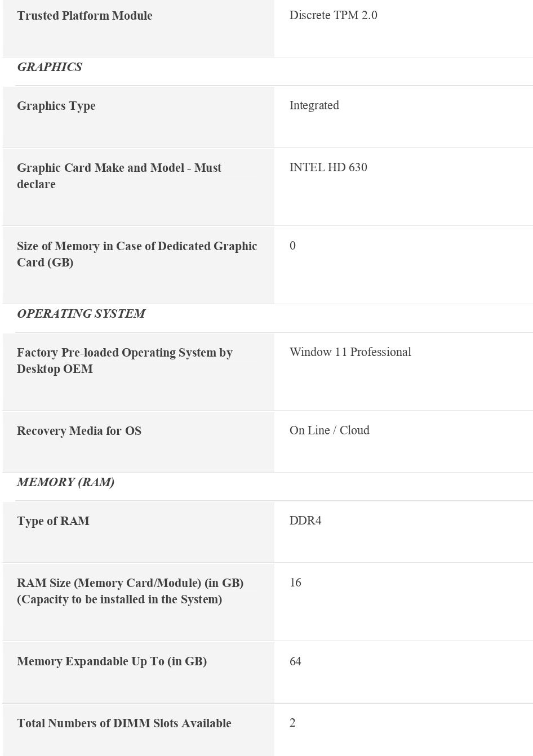Click the Window 11 Professional value
The height and width of the screenshot is (756, 533).
tap(350, 352)
